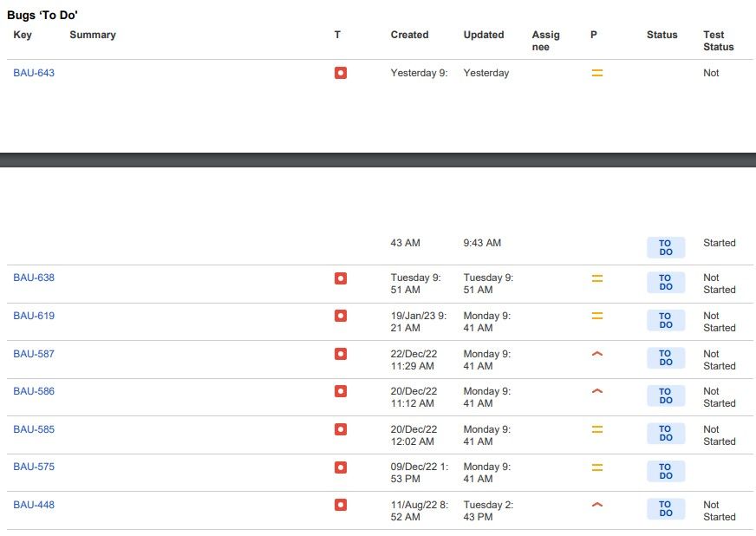756x536 pixels.
Task: Click TO DO status badge for BAU-638
Action: [666, 282]
